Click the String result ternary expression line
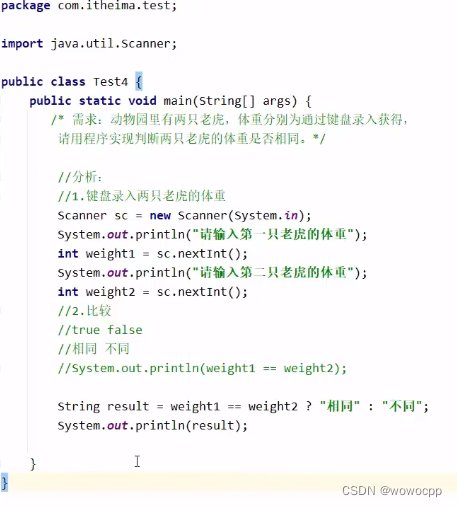The height and width of the screenshot is (507, 457). pos(243,406)
